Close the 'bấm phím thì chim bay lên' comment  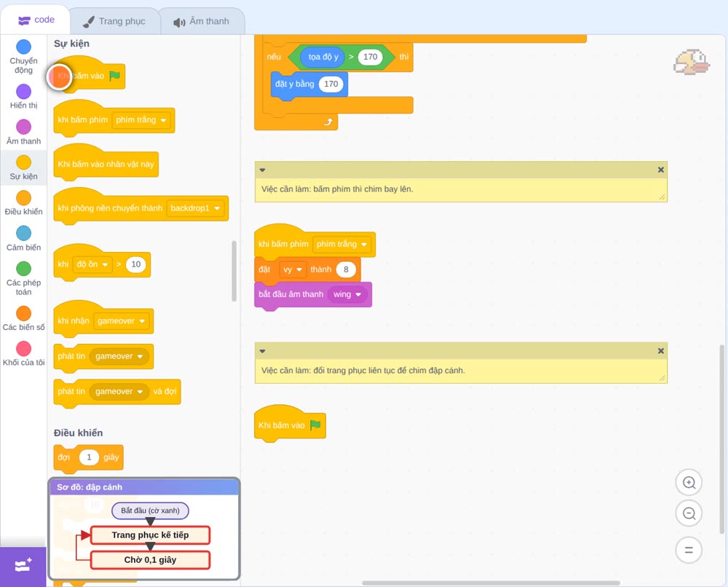[x=661, y=170]
